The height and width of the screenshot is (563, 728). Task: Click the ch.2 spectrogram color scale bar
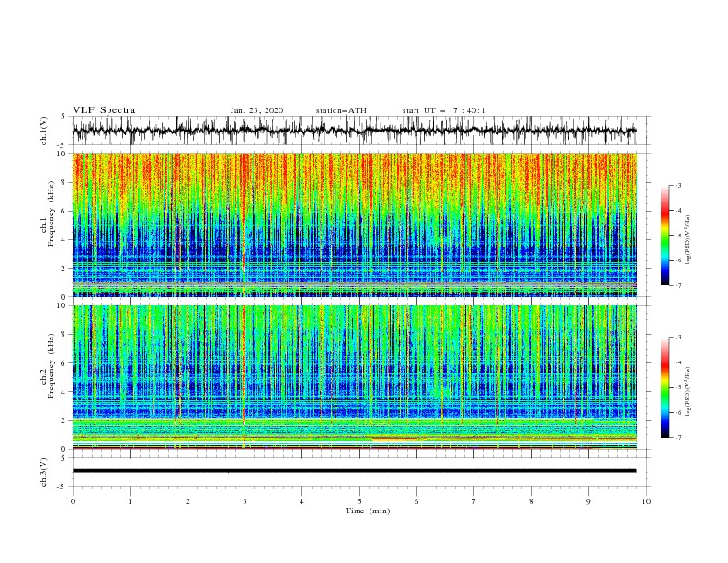[665, 387]
